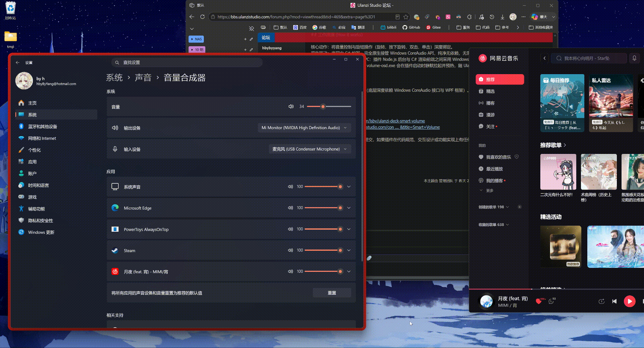Open the 输入设备 microphone dropdown
This screenshot has height=348, width=644.
310,149
